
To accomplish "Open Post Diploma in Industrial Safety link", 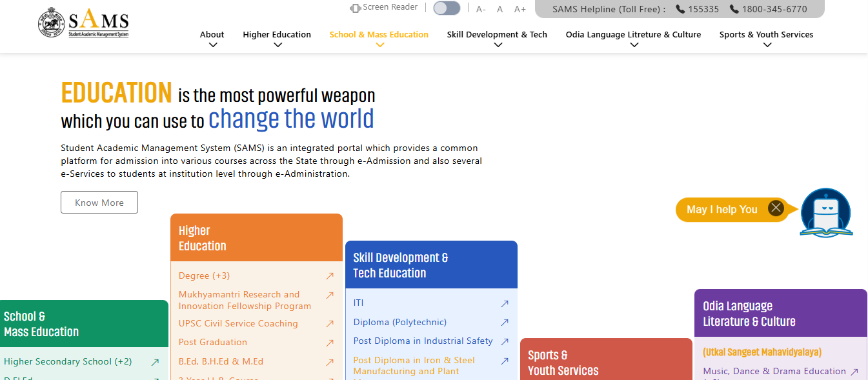I will click(x=423, y=341).
